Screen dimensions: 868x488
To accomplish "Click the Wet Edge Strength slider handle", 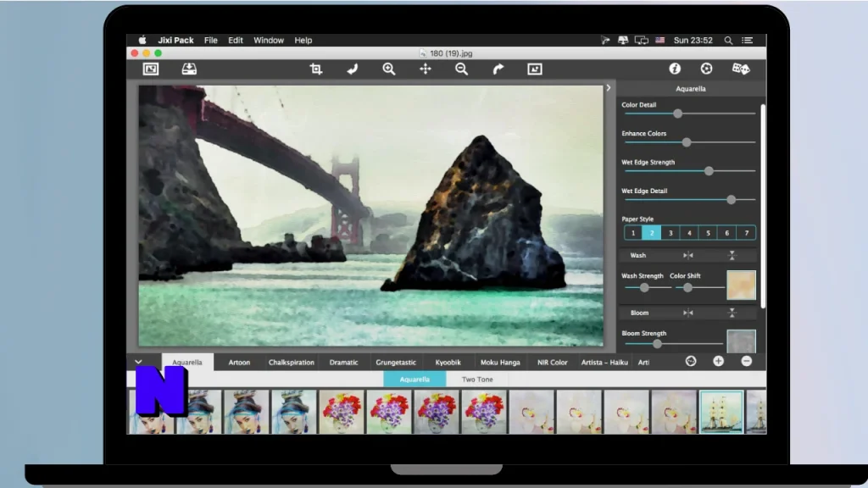I will pos(709,171).
